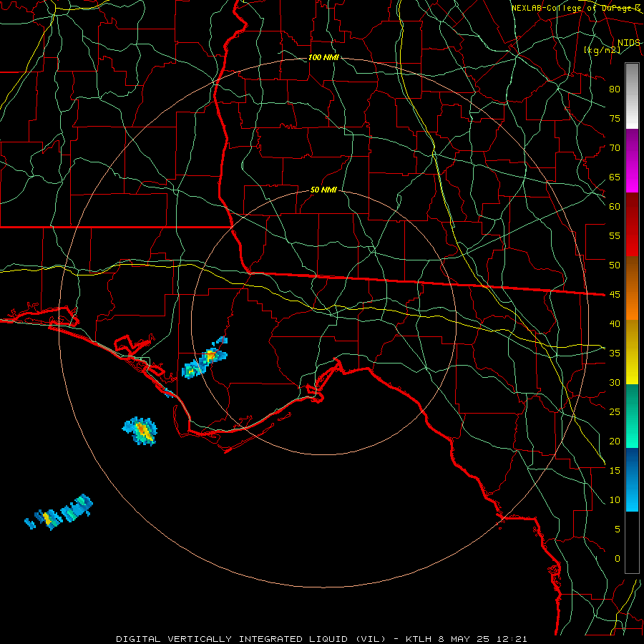Select the brown-orange band of the color bar
Image resolution: width=644 pixels, height=644 pixels.
coord(632,288)
